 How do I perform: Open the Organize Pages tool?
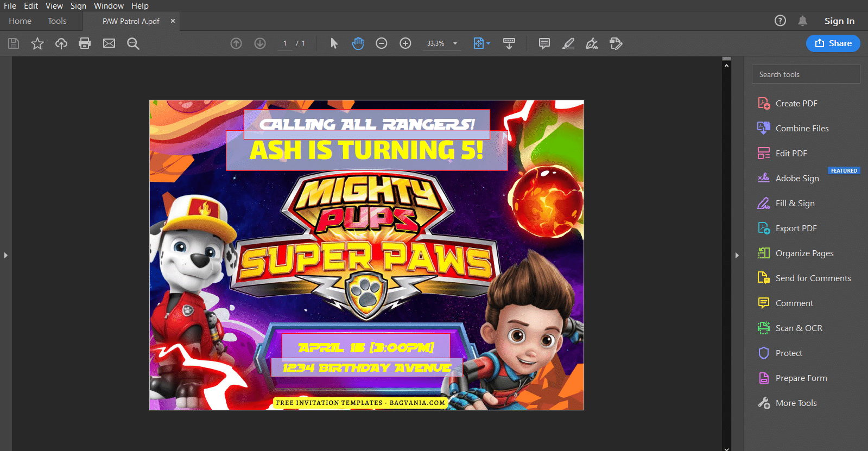804,253
